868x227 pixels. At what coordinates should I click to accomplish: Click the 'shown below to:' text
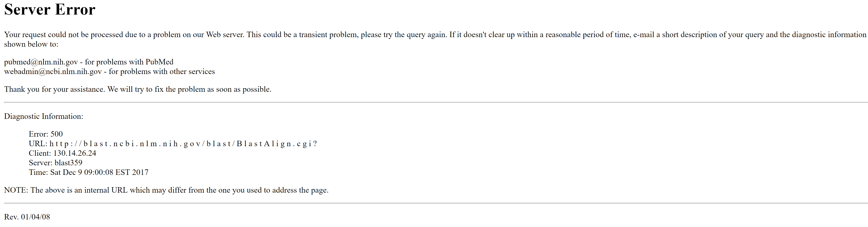[31, 44]
